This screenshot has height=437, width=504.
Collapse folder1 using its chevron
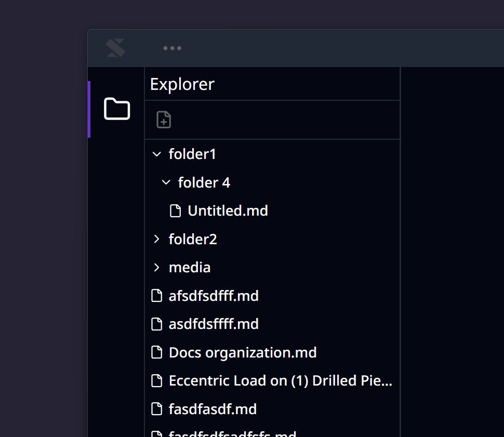[x=156, y=154]
